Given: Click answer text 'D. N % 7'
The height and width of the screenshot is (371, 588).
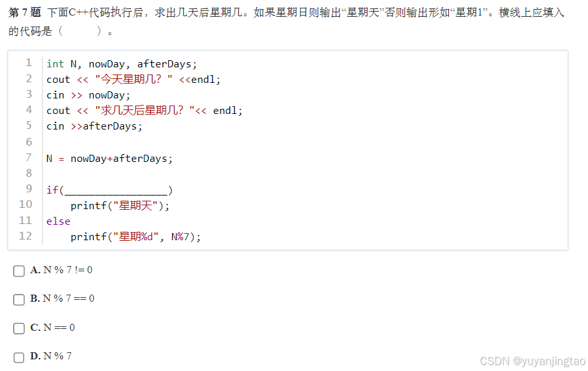Looking at the screenshot, I should coord(51,356).
